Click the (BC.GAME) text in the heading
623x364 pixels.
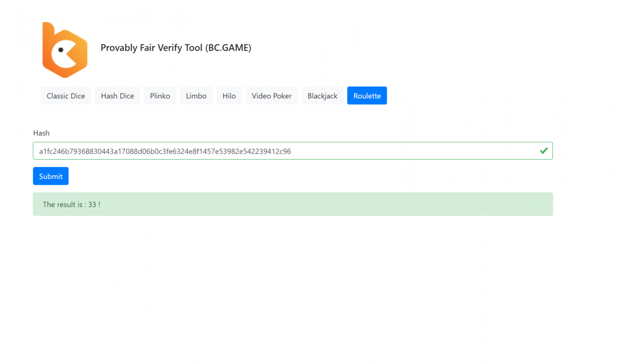pyautogui.click(x=228, y=48)
